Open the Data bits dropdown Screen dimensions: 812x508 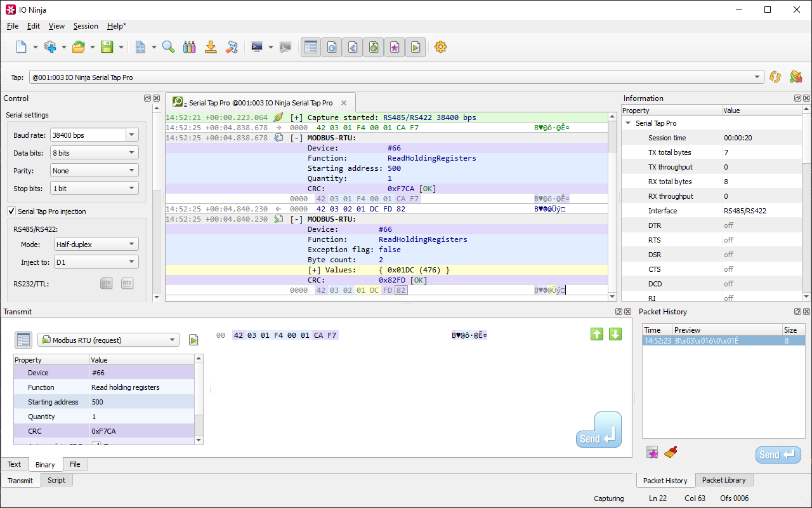tap(95, 153)
